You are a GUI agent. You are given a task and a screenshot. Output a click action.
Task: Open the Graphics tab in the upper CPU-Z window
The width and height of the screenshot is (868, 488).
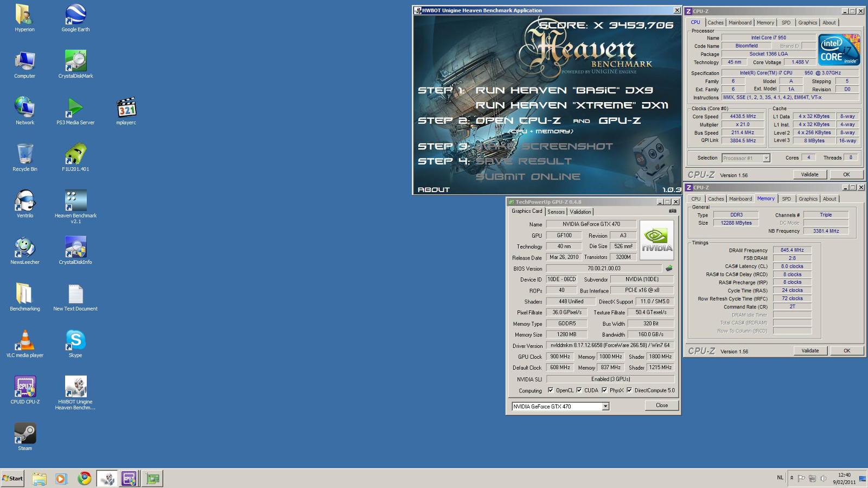[807, 23]
